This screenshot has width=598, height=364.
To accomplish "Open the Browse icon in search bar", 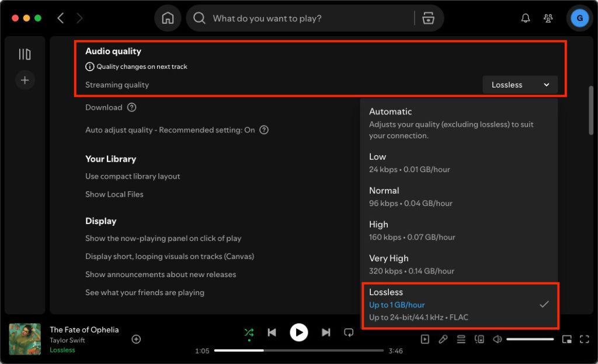I will pyautogui.click(x=428, y=19).
